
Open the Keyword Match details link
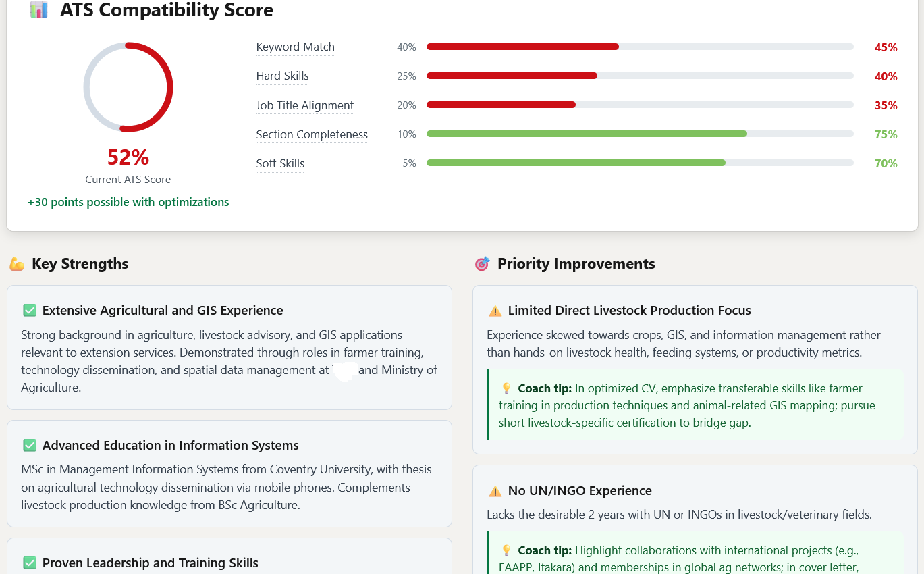(x=295, y=47)
